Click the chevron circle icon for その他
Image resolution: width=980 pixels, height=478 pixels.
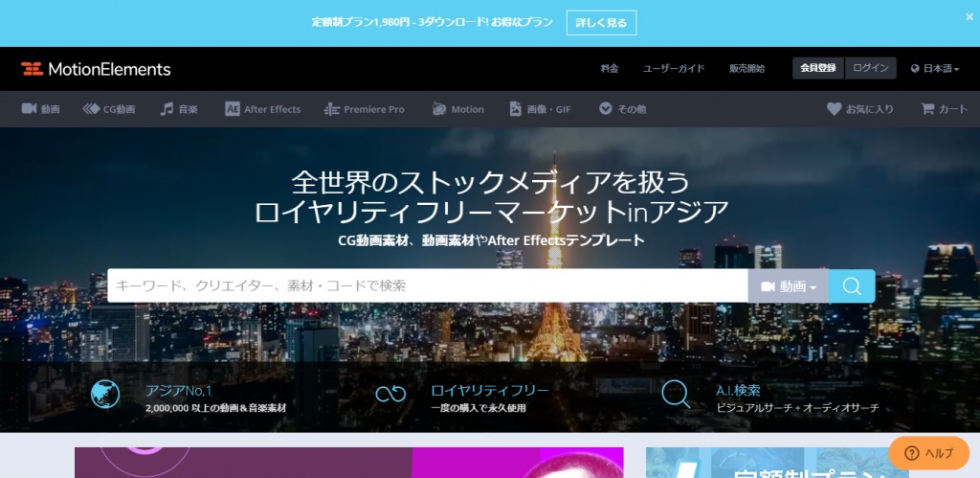click(x=605, y=109)
